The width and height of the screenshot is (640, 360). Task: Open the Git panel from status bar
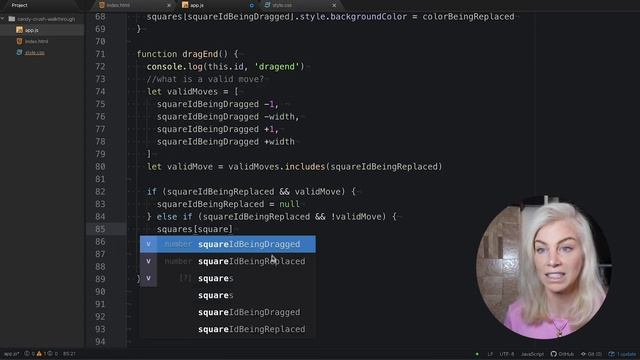(x=591, y=354)
